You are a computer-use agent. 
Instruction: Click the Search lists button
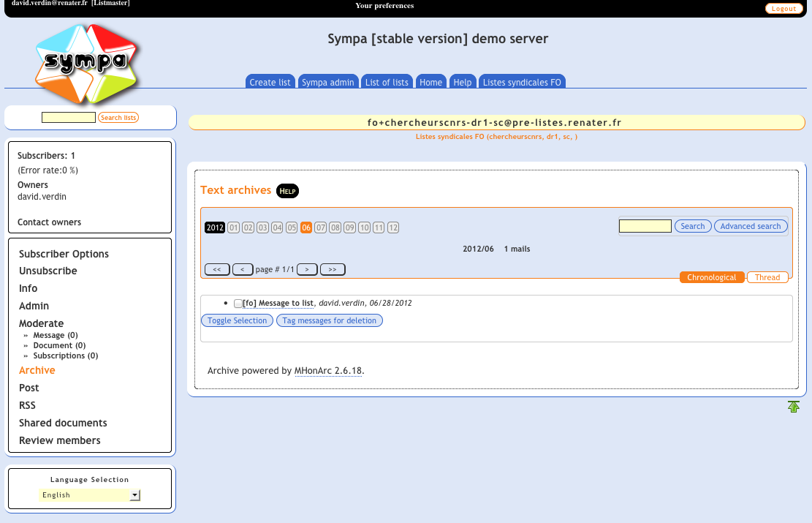118,118
